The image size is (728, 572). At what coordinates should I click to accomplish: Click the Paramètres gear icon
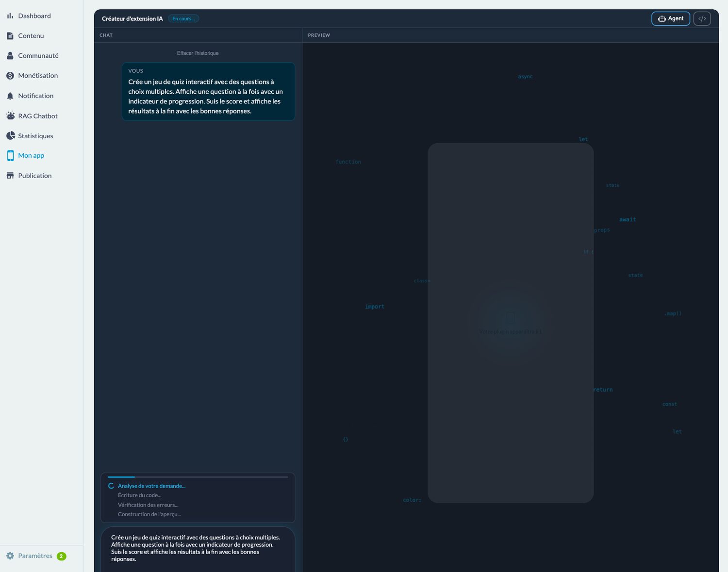[10, 556]
